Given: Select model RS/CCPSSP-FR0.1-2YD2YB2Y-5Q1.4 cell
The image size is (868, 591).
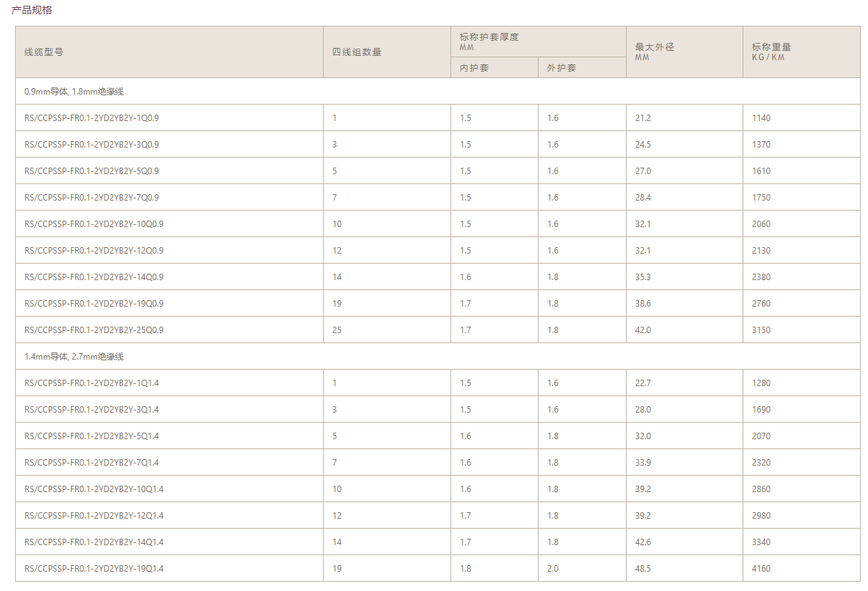Looking at the screenshot, I should [92, 436].
